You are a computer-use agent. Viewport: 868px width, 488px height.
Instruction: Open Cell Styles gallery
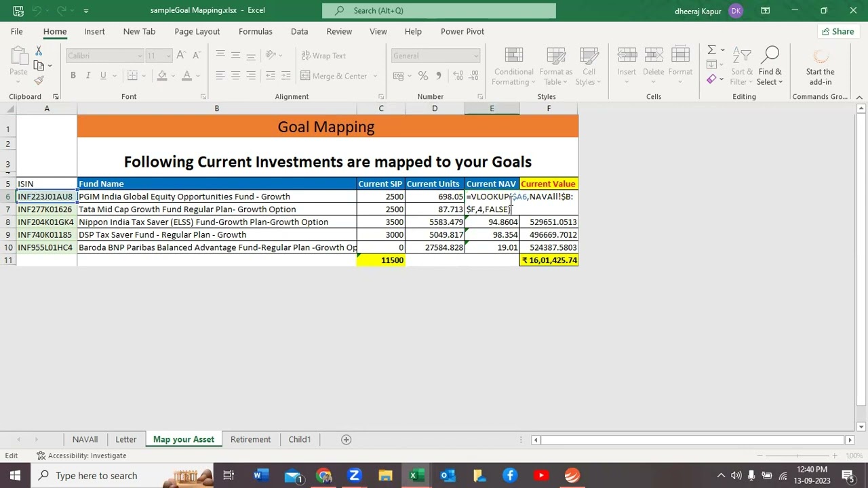click(x=589, y=66)
